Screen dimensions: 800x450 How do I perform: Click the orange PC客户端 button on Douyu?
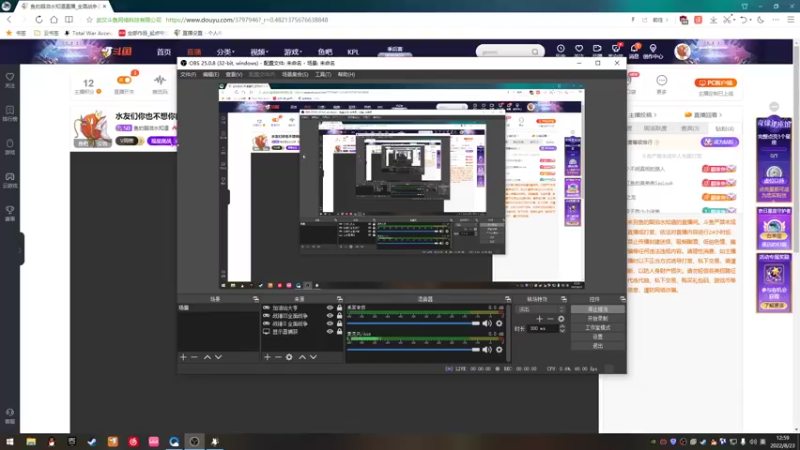pyautogui.click(x=715, y=83)
